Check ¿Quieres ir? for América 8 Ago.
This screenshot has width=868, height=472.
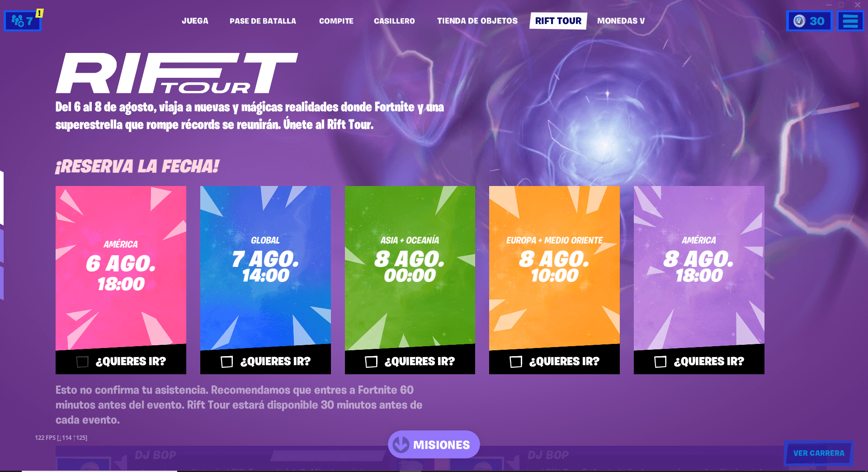tap(660, 362)
